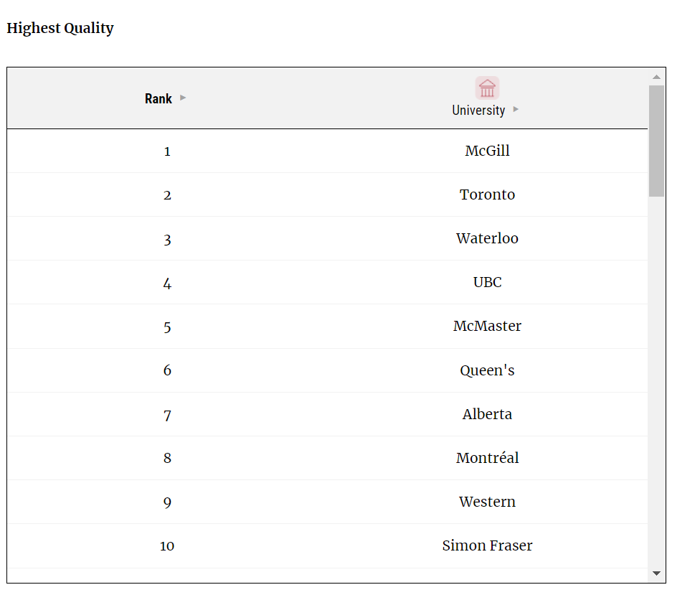The image size is (700, 595).
Task: Click the University column header label
Action: pos(478,111)
